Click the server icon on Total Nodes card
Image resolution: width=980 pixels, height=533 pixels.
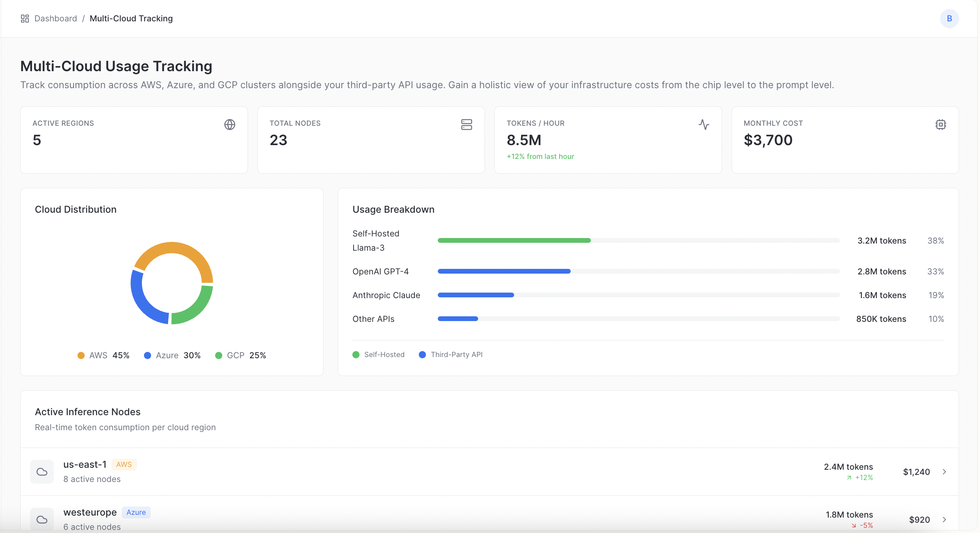466,125
